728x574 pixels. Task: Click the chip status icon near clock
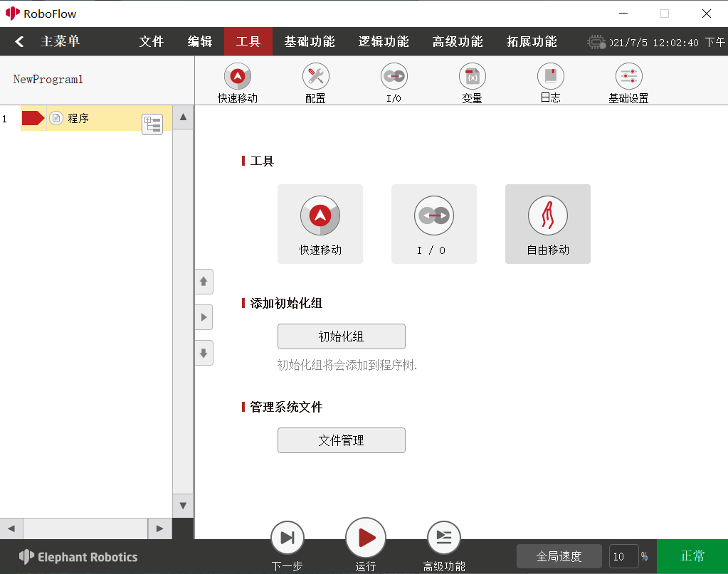(596, 42)
